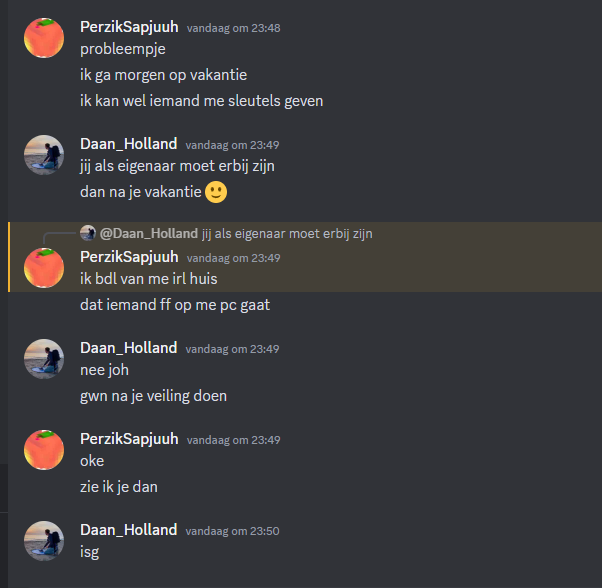Open PerzikSapjuuh's avatar on highlighted reply message
Image resolution: width=602 pixels, height=588 pixels.
coord(44,268)
